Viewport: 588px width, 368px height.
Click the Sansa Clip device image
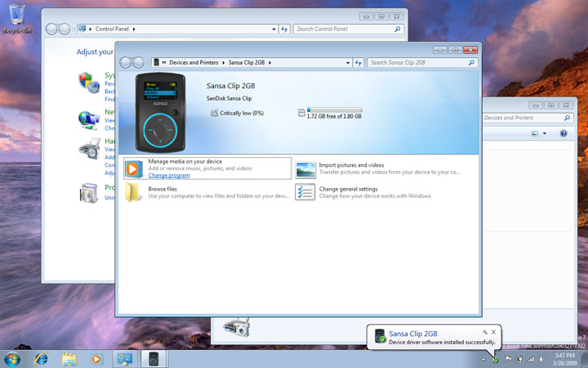click(160, 112)
